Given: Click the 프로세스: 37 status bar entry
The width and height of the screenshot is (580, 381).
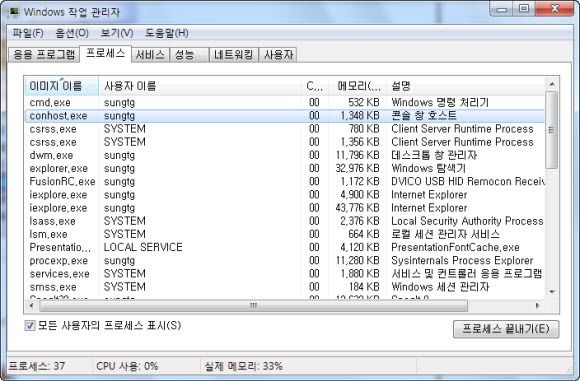Looking at the screenshot, I should tap(37, 366).
